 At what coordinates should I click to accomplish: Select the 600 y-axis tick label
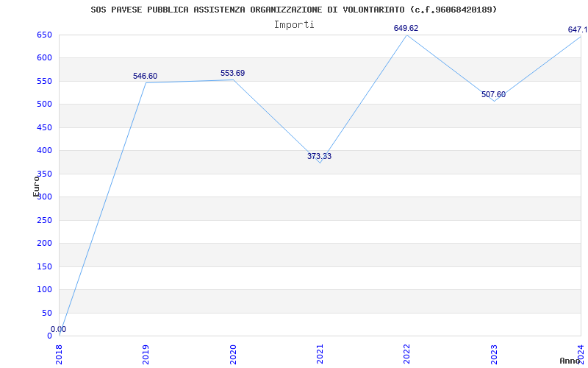44,58
